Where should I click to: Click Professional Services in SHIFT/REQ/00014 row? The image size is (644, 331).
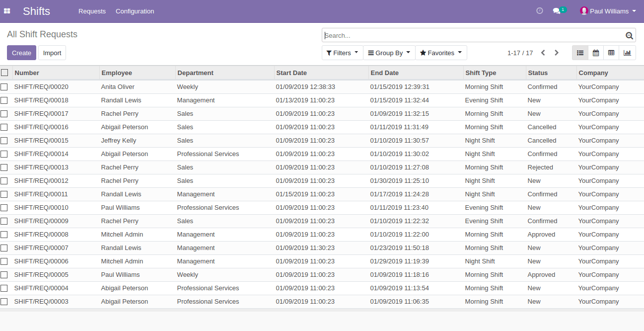point(208,154)
